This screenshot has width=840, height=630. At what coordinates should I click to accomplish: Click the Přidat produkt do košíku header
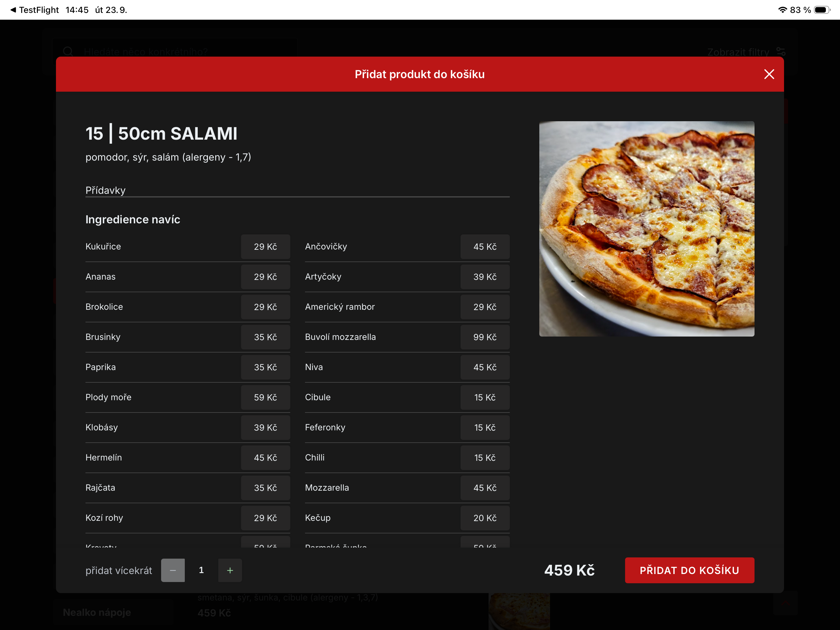pyautogui.click(x=420, y=74)
